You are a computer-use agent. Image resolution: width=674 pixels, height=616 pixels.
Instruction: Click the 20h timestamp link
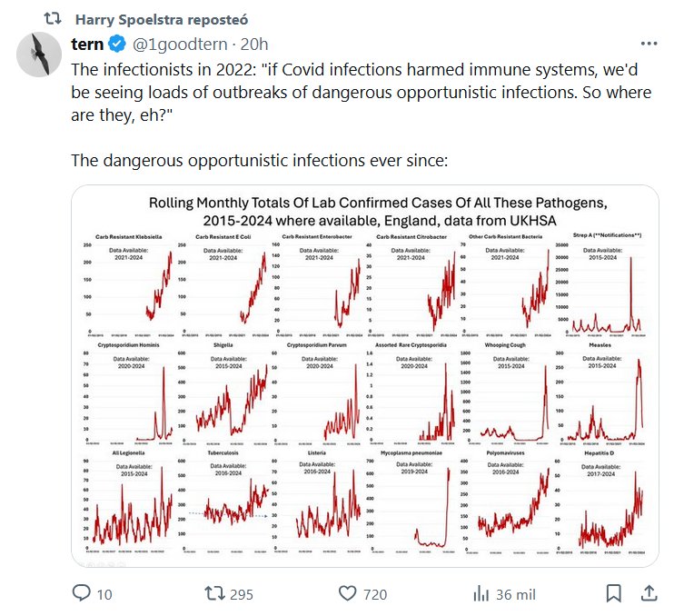[x=255, y=44]
